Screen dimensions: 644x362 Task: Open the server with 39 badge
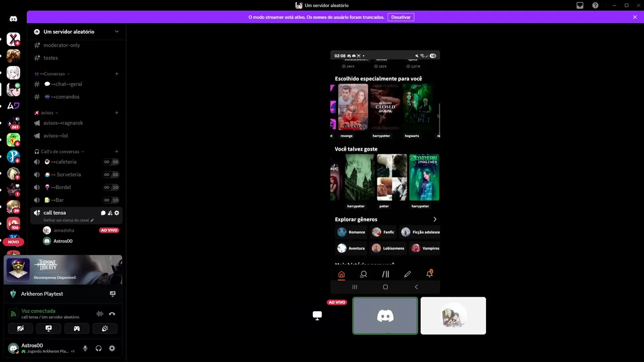pyautogui.click(x=14, y=207)
